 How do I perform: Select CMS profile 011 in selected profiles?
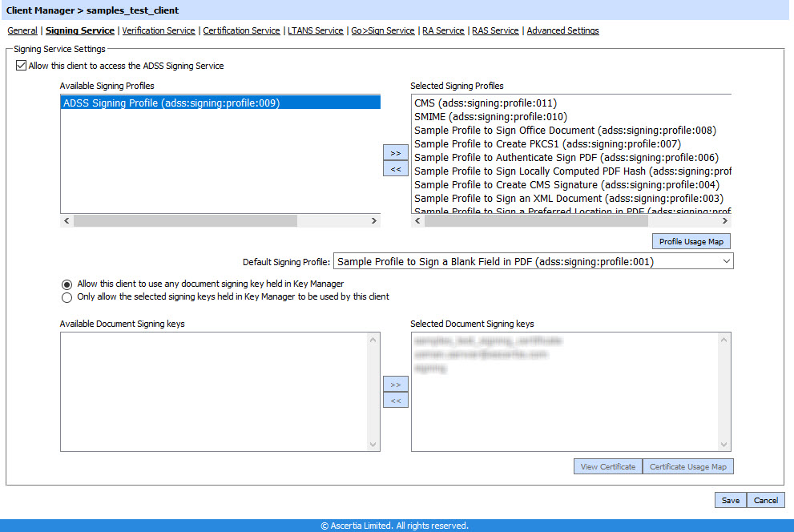pos(486,103)
